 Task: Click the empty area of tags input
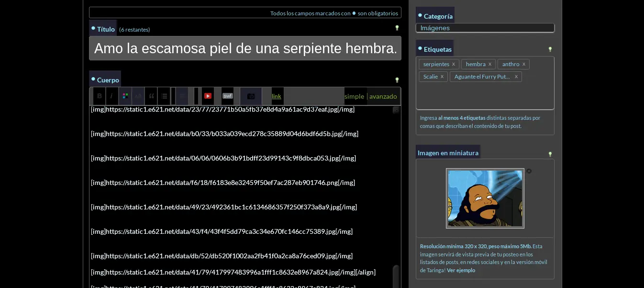(x=485, y=96)
